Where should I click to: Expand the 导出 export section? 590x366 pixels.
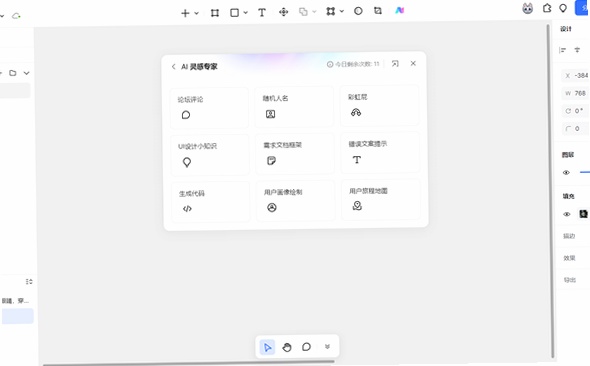[570, 280]
